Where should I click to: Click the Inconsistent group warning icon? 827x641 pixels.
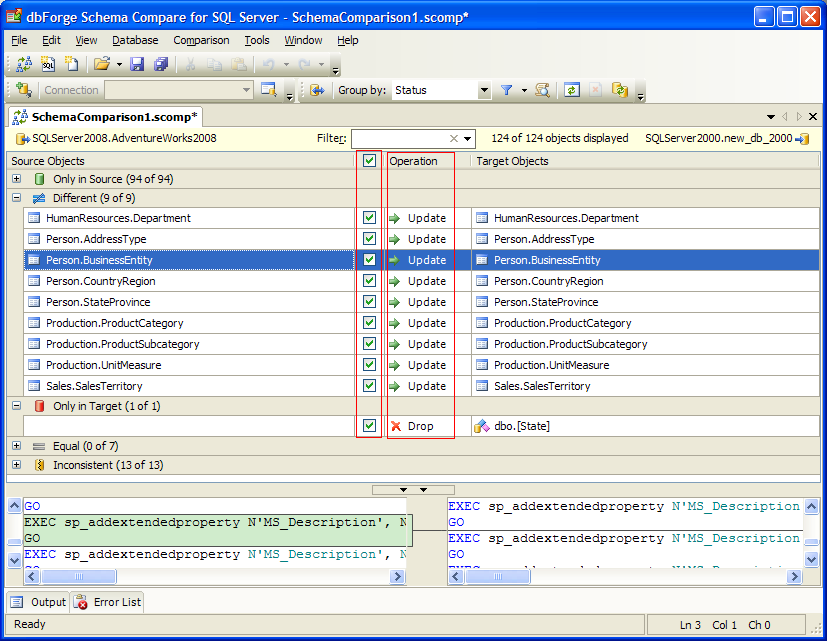(x=39, y=465)
